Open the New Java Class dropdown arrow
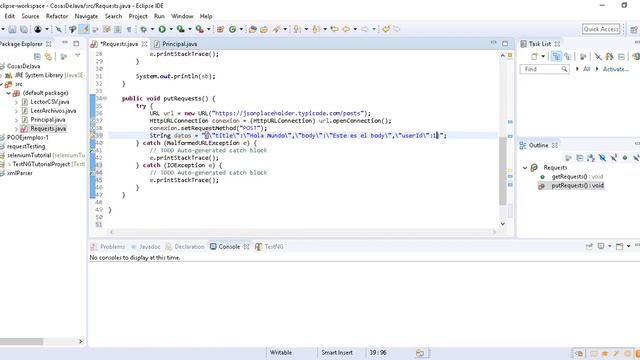 [241, 29]
